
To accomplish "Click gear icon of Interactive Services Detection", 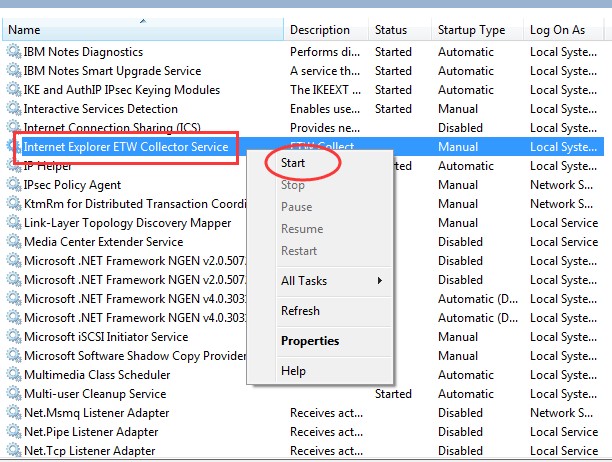I will (14, 108).
